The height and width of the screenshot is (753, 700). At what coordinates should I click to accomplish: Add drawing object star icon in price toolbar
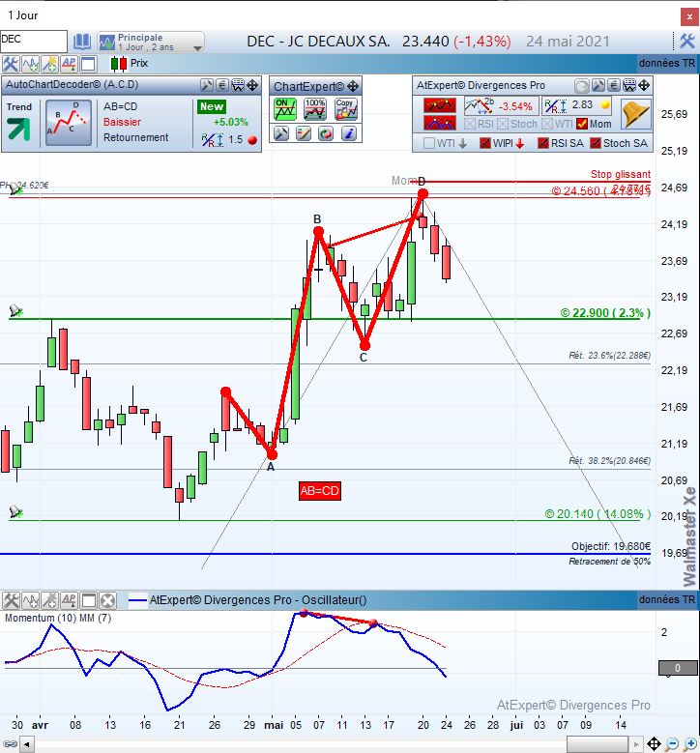pos(49,64)
